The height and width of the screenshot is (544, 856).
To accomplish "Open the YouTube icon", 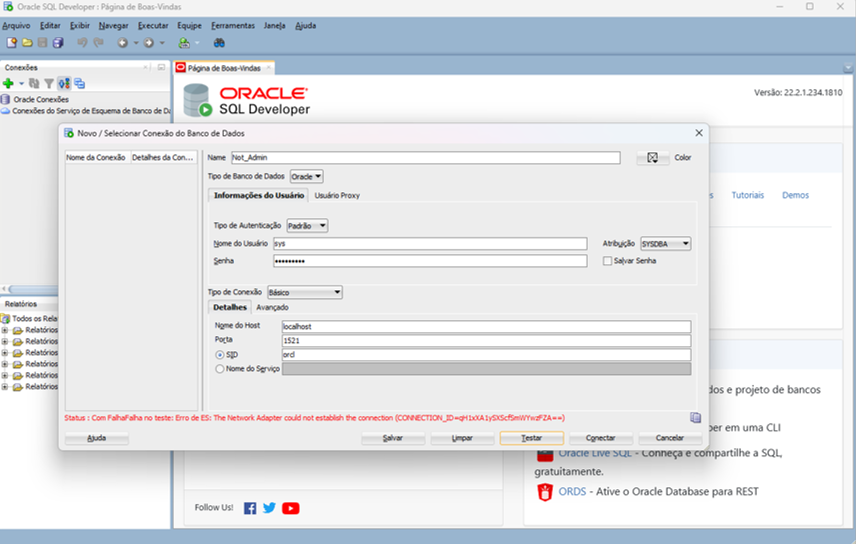I will (290, 508).
